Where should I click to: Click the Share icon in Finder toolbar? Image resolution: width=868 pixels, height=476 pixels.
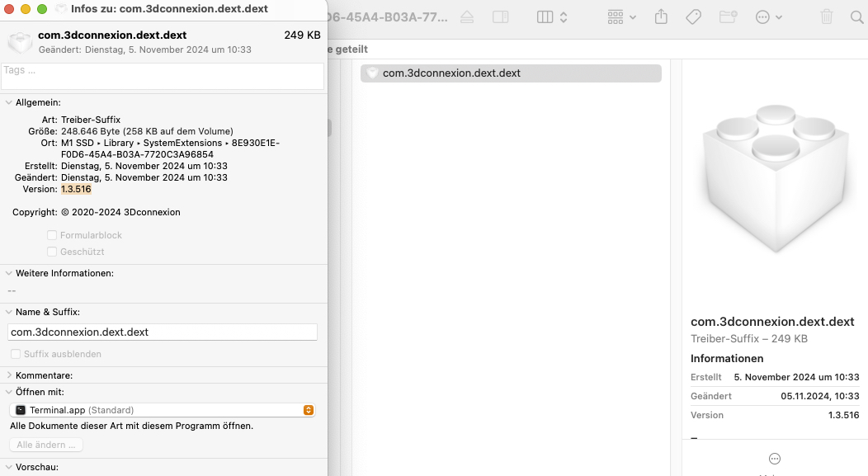[661, 17]
